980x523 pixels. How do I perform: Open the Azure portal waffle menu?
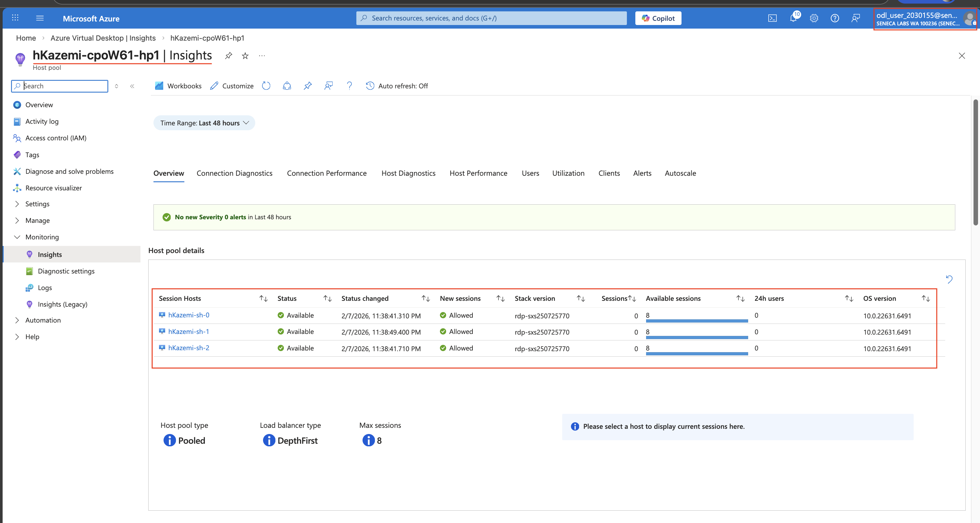pyautogui.click(x=15, y=18)
